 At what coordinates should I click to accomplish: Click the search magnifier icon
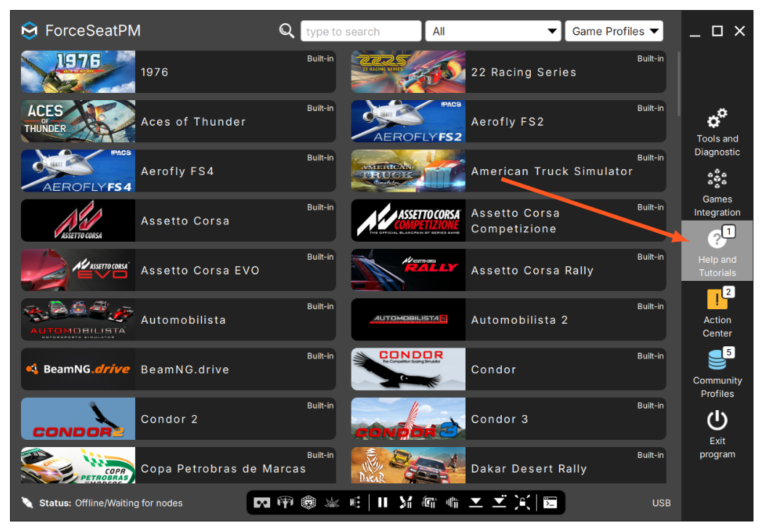coord(286,31)
